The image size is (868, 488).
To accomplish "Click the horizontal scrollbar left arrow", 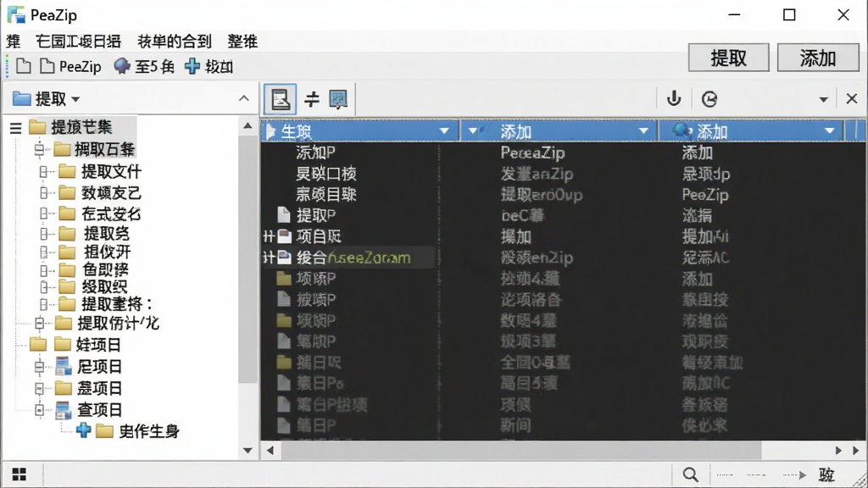I will [270, 451].
